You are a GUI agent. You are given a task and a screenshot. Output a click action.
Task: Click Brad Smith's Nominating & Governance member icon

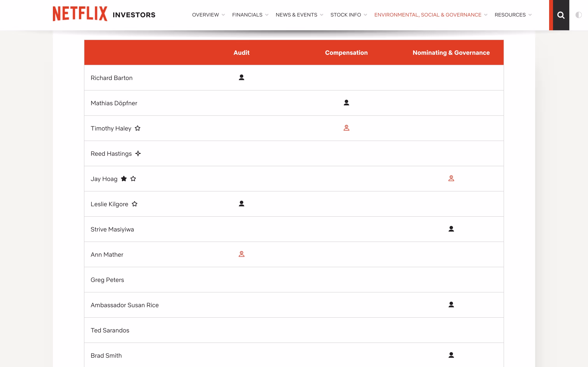[451, 355]
